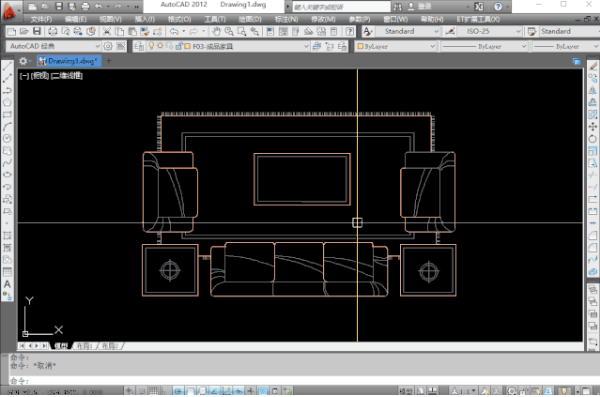Screen dimensions: 600x397
Task: Click the title bar help button
Action: (497, 7)
